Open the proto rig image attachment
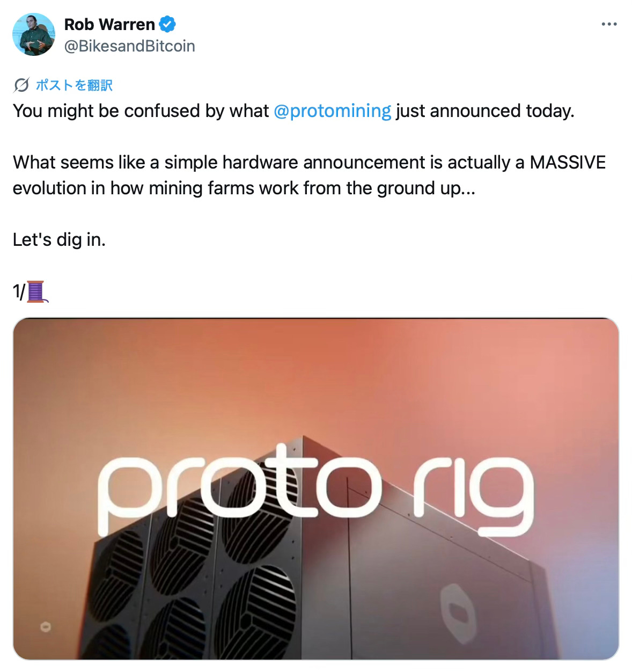Screen dimensions: 632x672 pos(315,488)
